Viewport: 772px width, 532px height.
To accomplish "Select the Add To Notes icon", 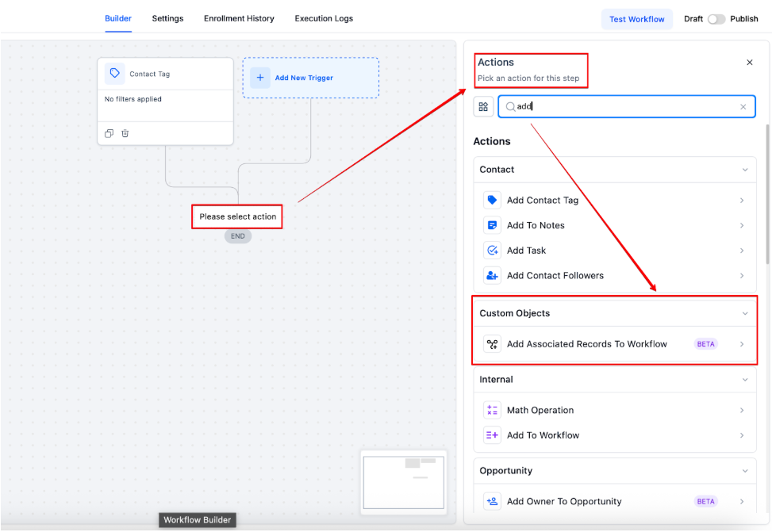I will click(492, 226).
